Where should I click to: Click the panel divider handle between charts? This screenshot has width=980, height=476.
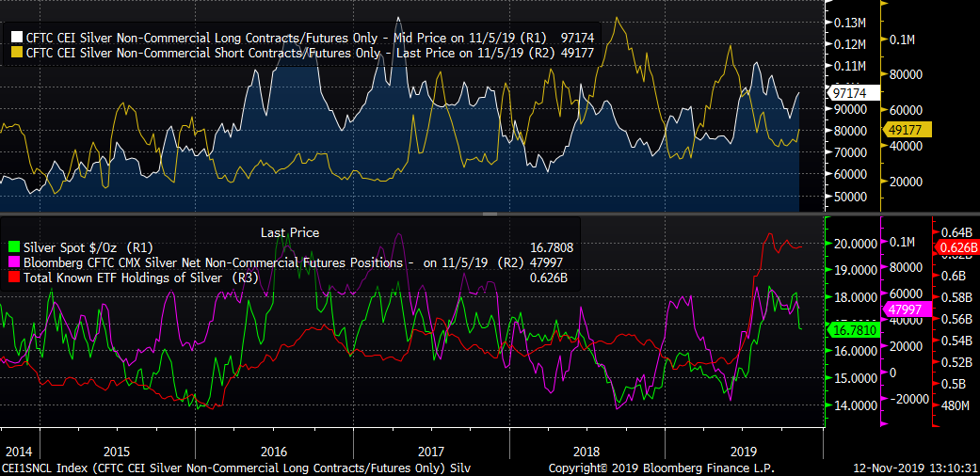[x=490, y=214]
